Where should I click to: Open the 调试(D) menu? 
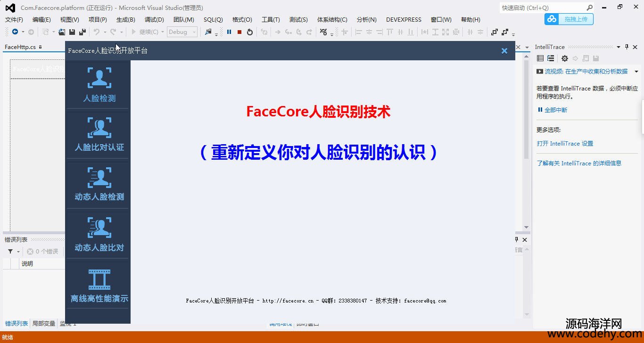pos(154,20)
